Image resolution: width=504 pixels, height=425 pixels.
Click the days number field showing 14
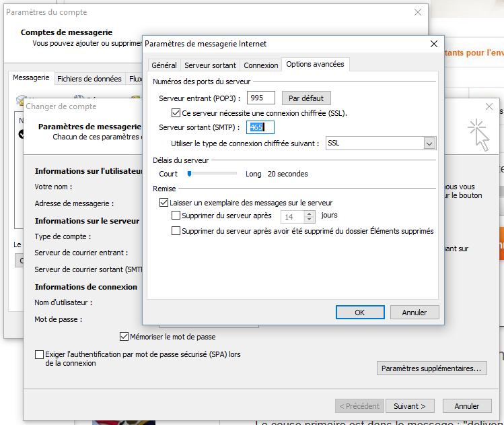coord(293,217)
